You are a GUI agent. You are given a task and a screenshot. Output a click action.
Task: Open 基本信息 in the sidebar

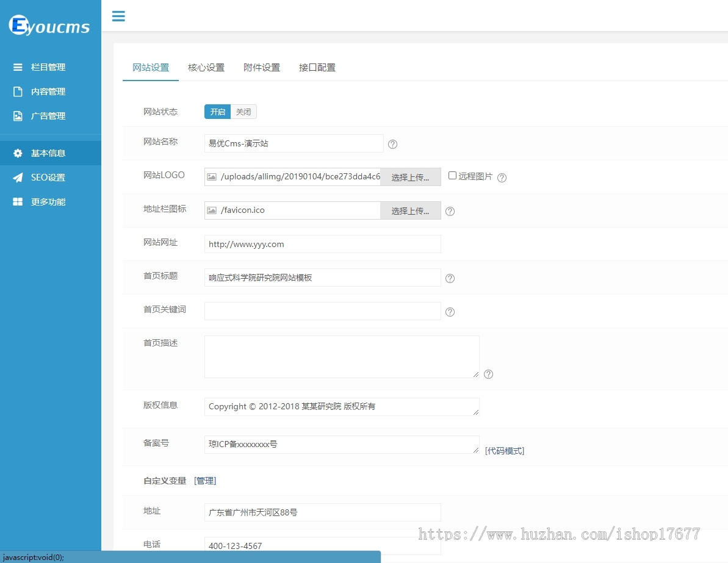pyautogui.click(x=51, y=153)
